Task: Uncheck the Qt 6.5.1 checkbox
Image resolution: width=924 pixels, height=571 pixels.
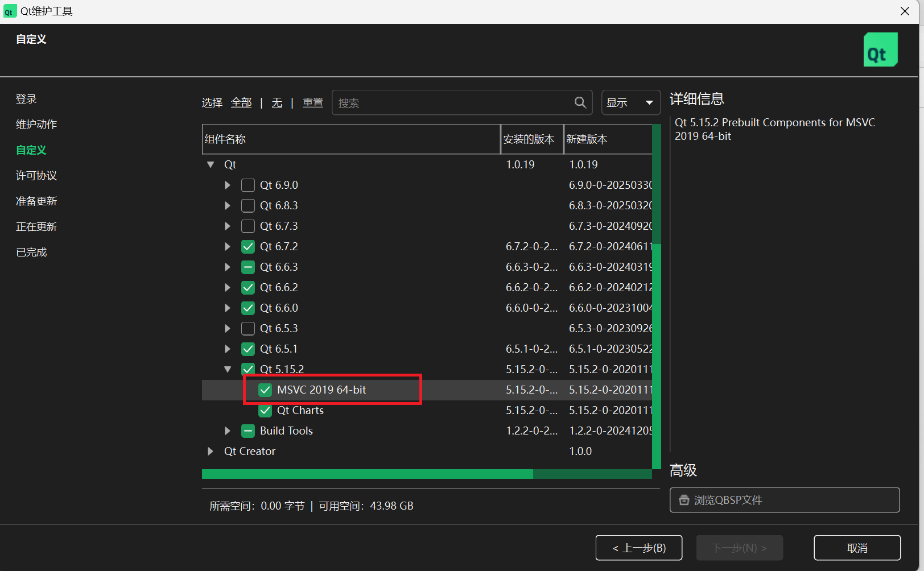Action: pyautogui.click(x=248, y=349)
